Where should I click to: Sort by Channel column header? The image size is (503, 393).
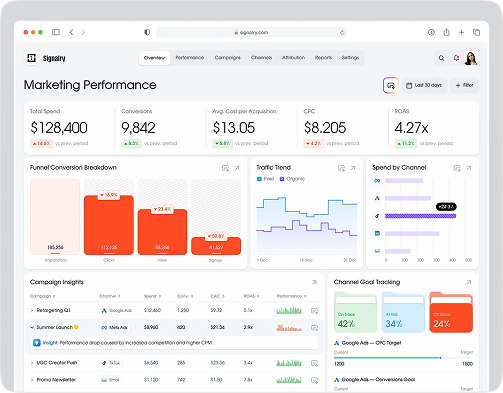click(x=110, y=296)
